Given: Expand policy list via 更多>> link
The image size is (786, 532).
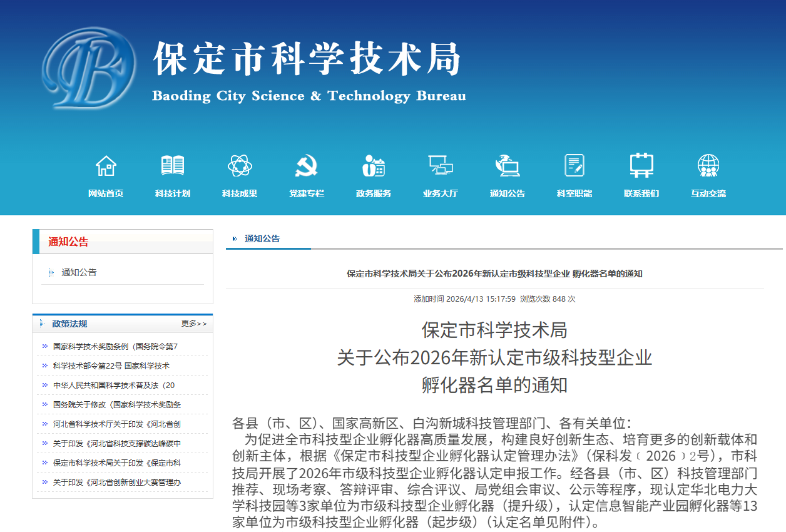Looking at the screenshot, I should point(193,324).
